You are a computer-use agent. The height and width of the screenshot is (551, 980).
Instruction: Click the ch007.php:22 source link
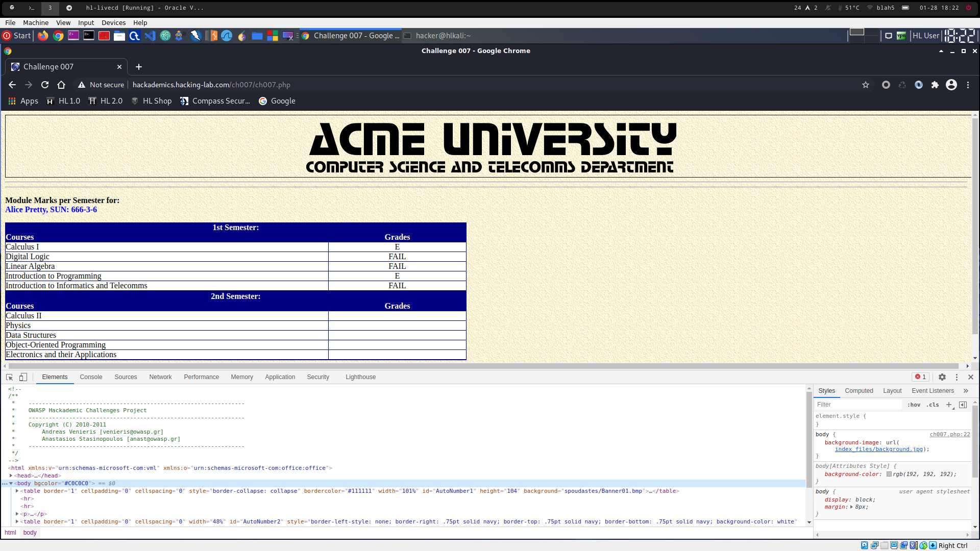(x=949, y=435)
